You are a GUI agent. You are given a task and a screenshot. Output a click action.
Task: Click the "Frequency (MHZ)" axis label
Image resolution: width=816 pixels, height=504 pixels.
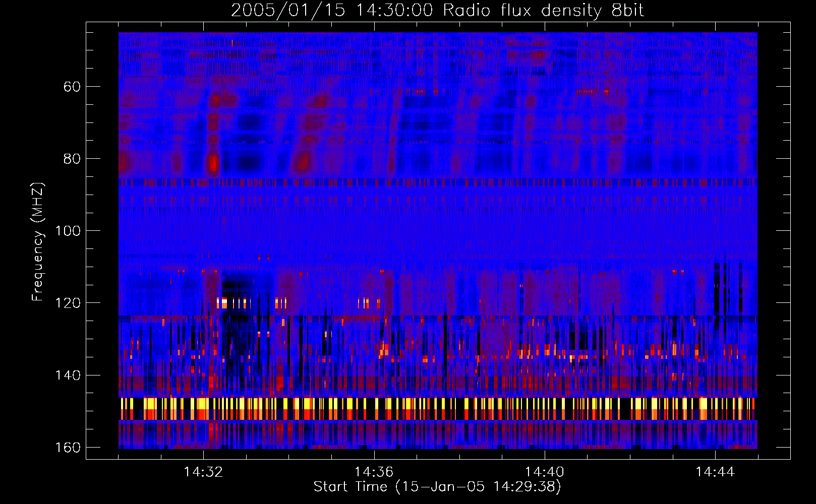click(x=38, y=242)
